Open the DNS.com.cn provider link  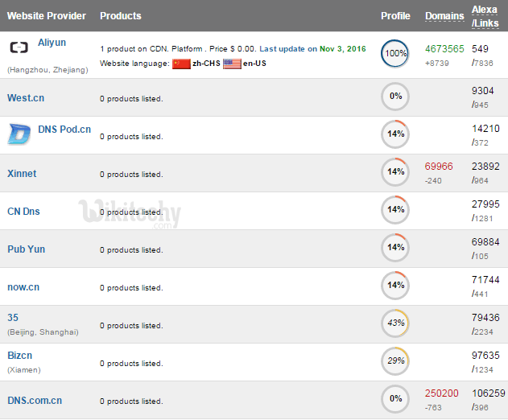click(x=35, y=401)
